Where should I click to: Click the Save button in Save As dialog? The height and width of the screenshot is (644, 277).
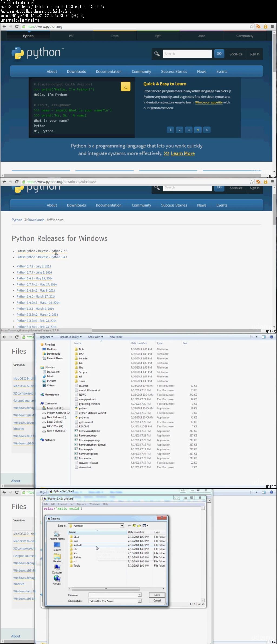tap(157, 595)
